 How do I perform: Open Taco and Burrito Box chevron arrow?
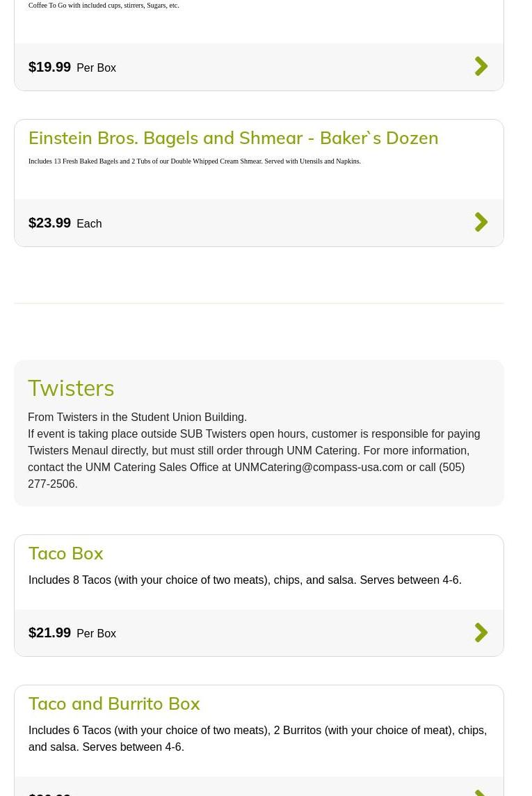pyautogui.click(x=481, y=792)
